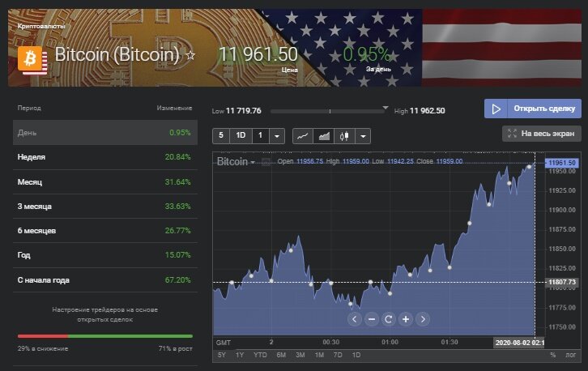Screen dimensions: 588x371
Task: Expand the Bitcoin series legend dropdown
Action: tap(253, 162)
